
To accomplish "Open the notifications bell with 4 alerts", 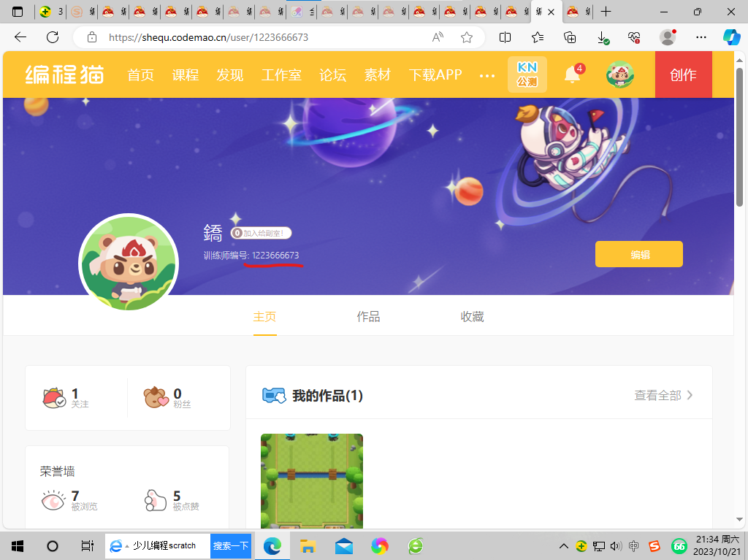I will 573,74.
